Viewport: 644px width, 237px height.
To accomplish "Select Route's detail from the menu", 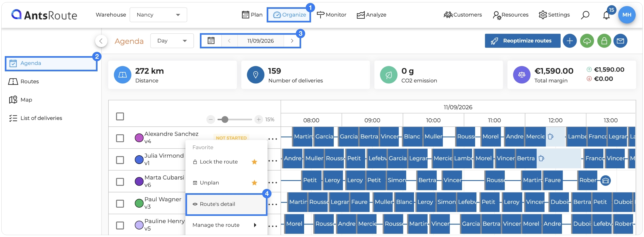I will [x=226, y=204].
